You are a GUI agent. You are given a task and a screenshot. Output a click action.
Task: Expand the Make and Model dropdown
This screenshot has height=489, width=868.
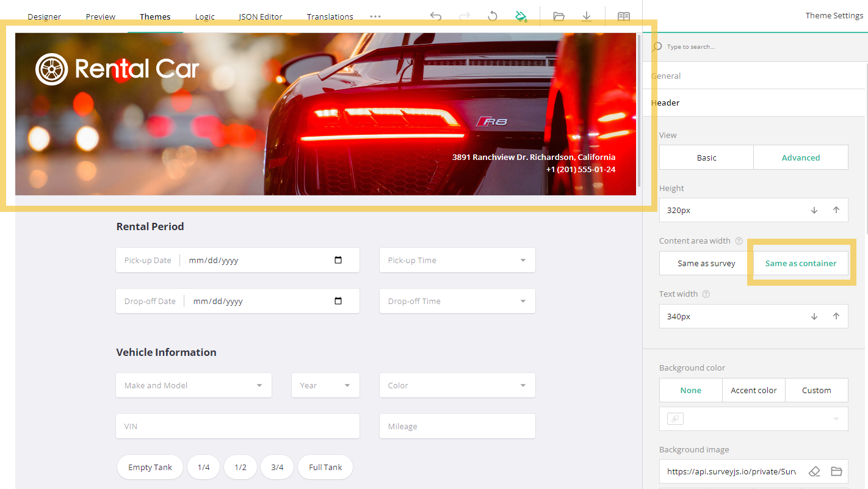tap(193, 385)
